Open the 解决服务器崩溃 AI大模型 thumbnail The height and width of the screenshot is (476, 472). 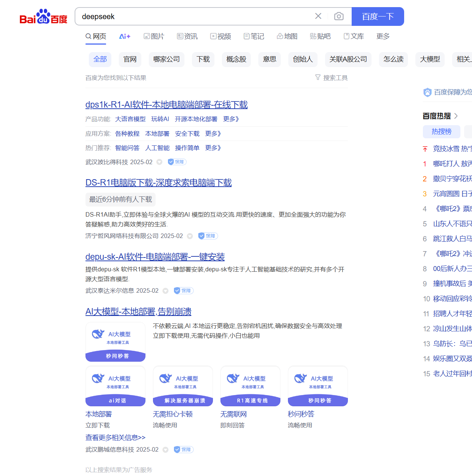pos(183,386)
